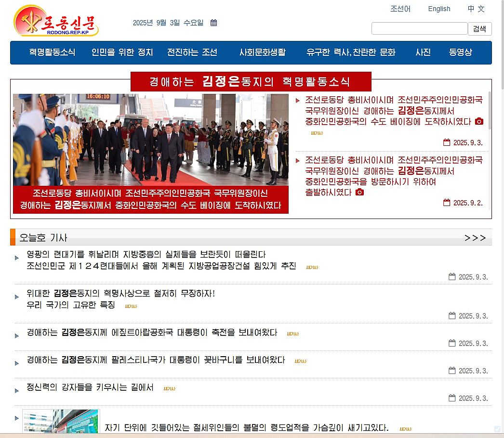Open the 혁명활동소식 menu

click(52, 52)
